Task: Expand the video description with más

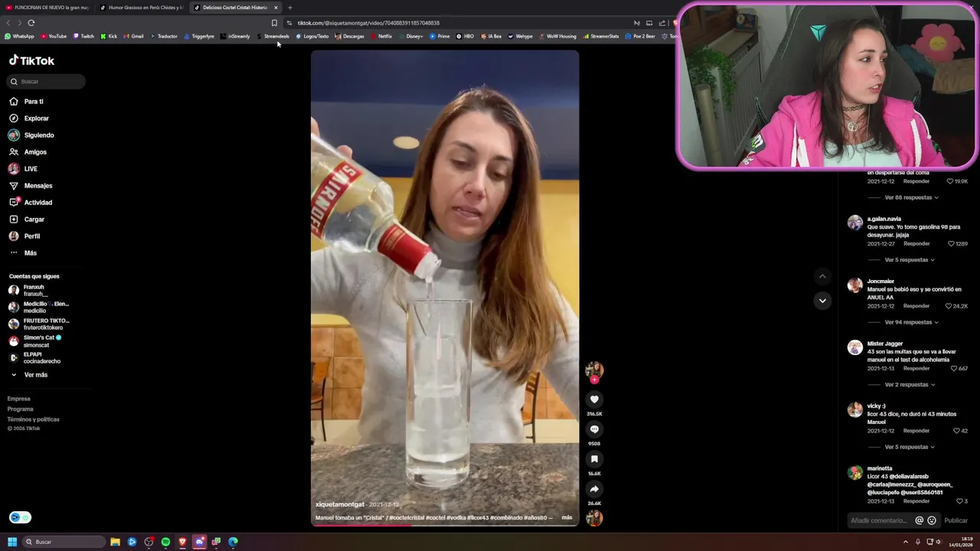Action: coord(567,517)
